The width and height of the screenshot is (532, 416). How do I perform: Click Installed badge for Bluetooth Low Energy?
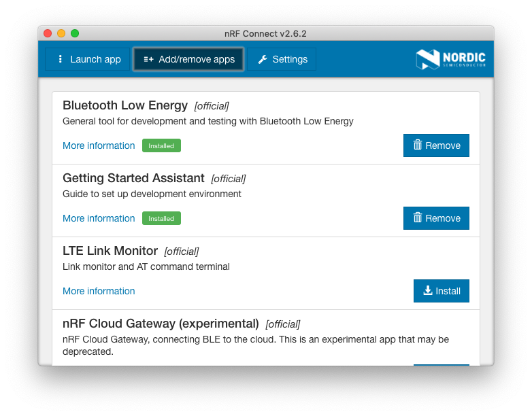tap(161, 145)
